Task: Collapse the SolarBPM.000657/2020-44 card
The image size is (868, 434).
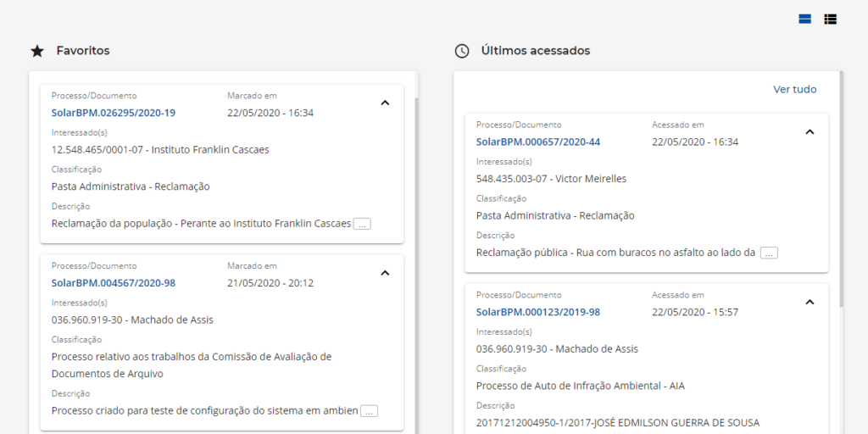Action: 810,131
